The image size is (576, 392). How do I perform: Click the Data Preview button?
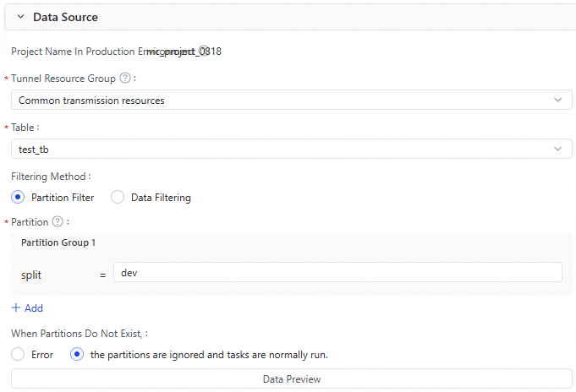tap(292, 379)
